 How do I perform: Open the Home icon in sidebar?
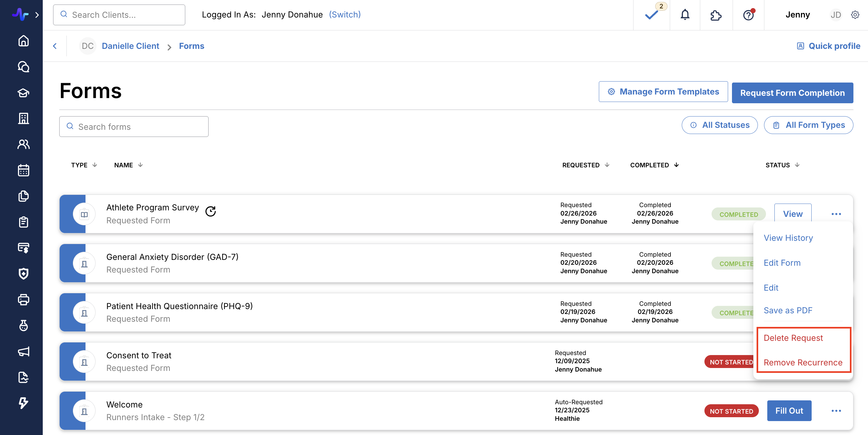click(23, 41)
